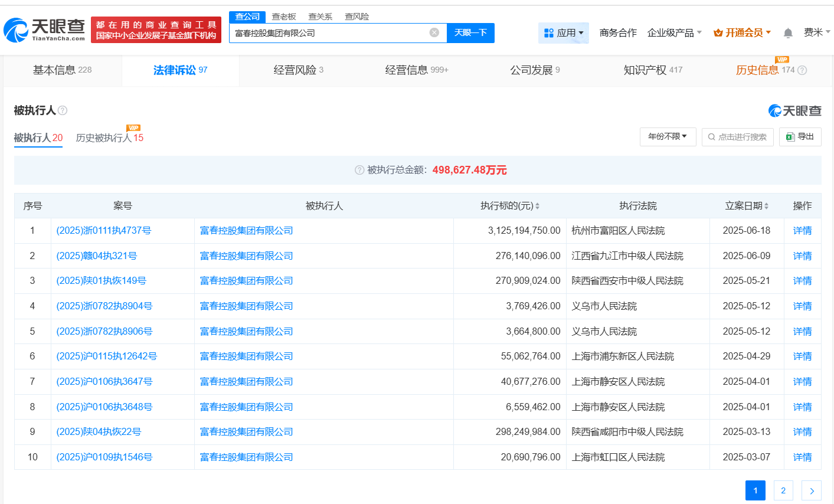Click the notification bell icon

787,33
